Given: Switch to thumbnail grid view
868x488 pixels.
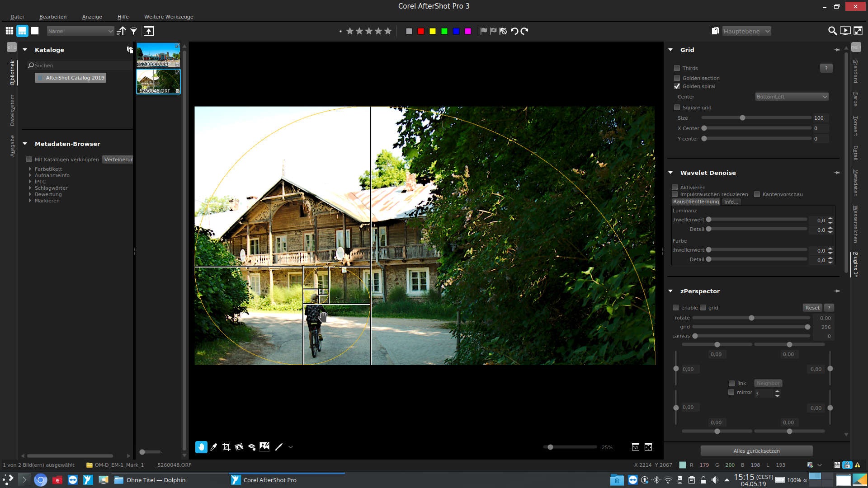Looking at the screenshot, I should click(x=9, y=31).
